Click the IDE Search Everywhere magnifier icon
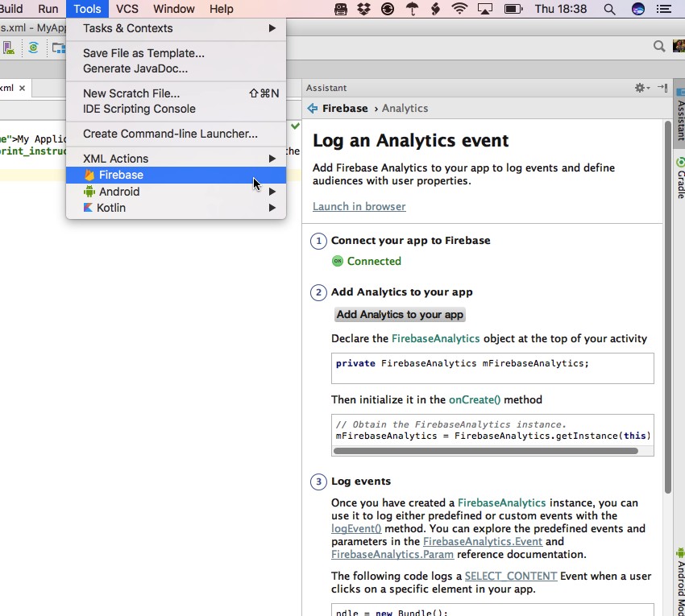This screenshot has height=616, width=685. [658, 46]
